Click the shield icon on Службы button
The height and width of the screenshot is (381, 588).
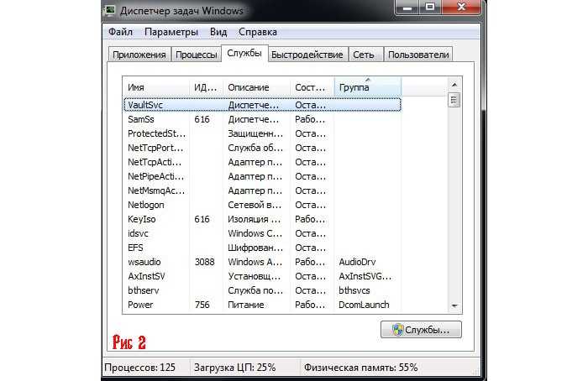(x=397, y=330)
